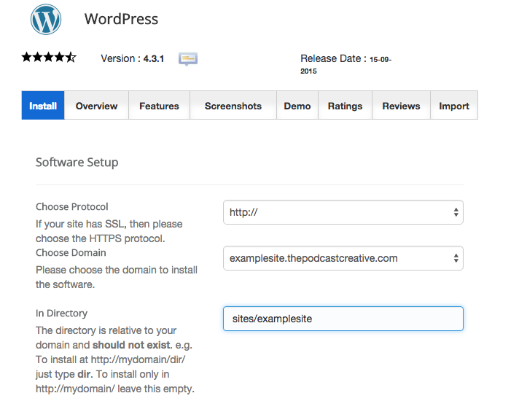Click the WordPress title text
Screen dimensions: 519x420
click(x=121, y=19)
